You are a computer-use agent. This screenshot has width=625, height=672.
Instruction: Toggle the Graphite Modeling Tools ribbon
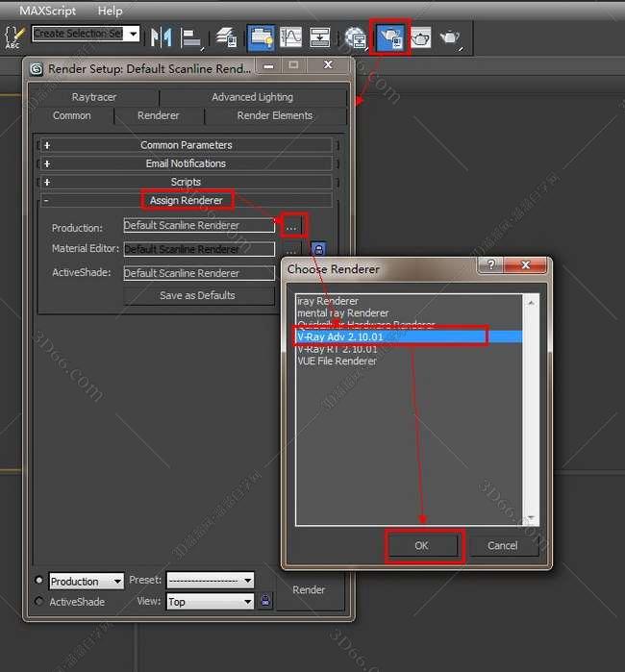coord(262,37)
